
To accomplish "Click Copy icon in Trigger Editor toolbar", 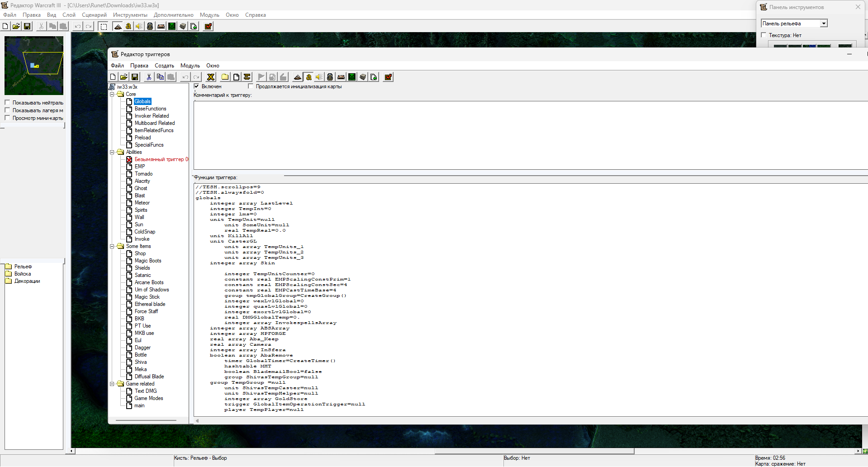I will pyautogui.click(x=160, y=77).
